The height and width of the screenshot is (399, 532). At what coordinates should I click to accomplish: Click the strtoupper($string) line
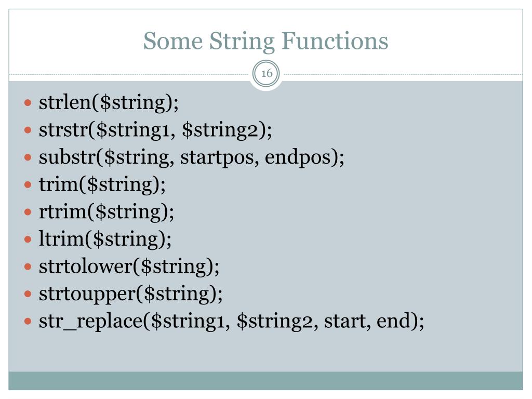130,294
